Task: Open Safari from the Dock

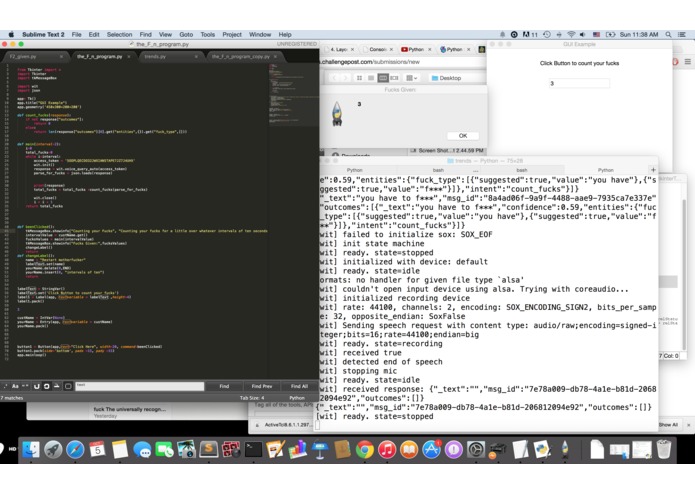Action: coord(75,450)
